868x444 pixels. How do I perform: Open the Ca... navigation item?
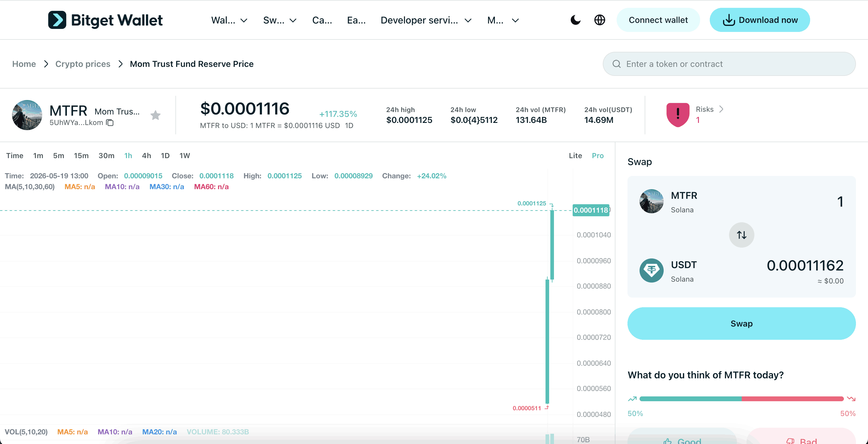tap(322, 20)
